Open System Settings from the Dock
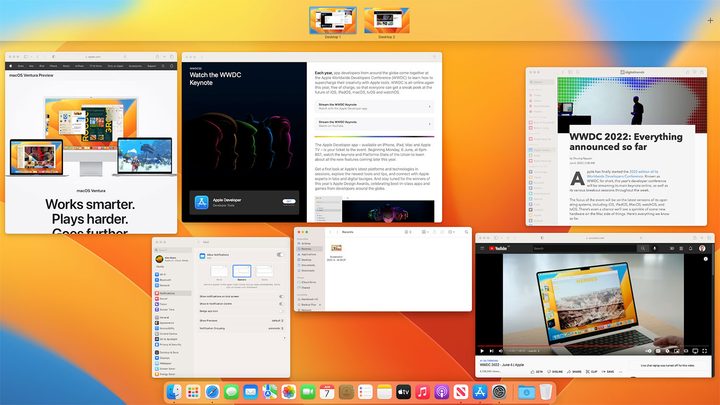The width and height of the screenshot is (720, 405). [499, 392]
